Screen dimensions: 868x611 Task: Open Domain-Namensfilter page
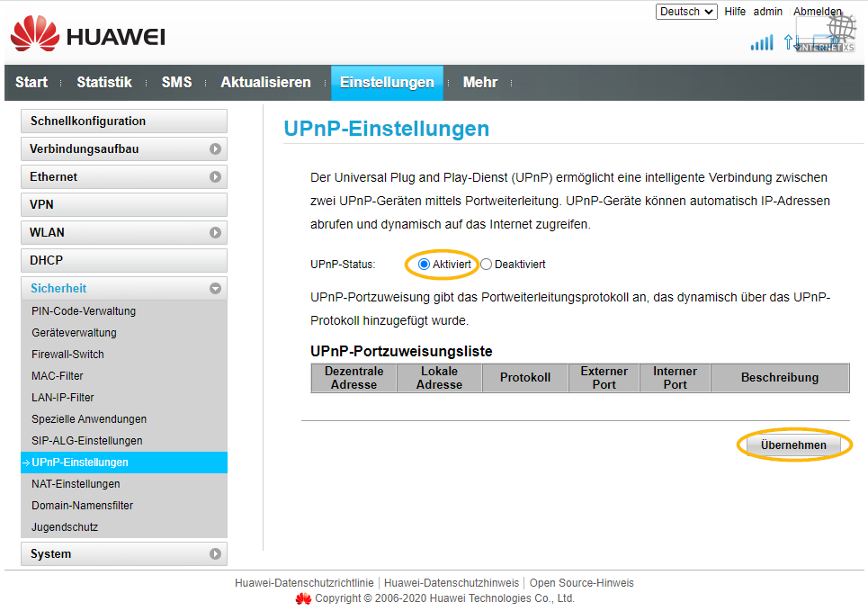[83, 506]
